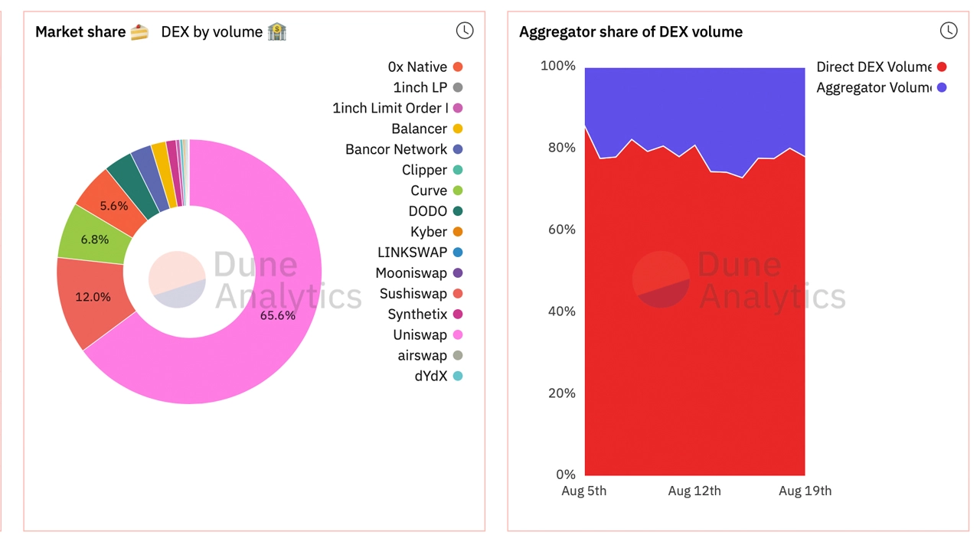Click the clock icon on Aggregator share panel
Viewport: 980px width, 551px height.
(x=949, y=31)
